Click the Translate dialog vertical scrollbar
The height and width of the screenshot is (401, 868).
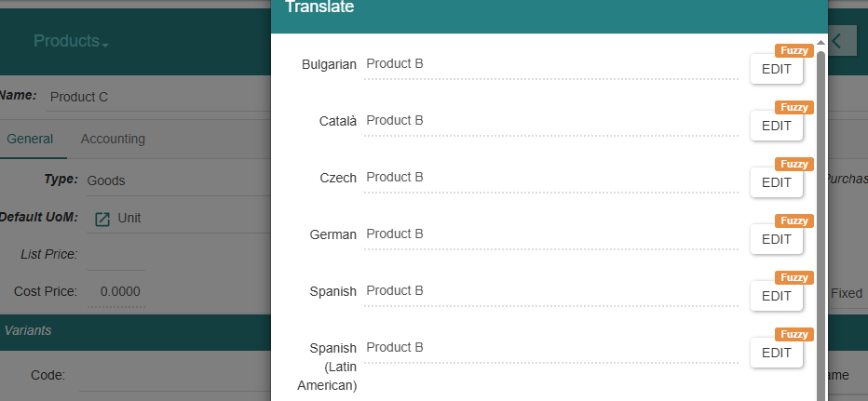click(x=821, y=221)
